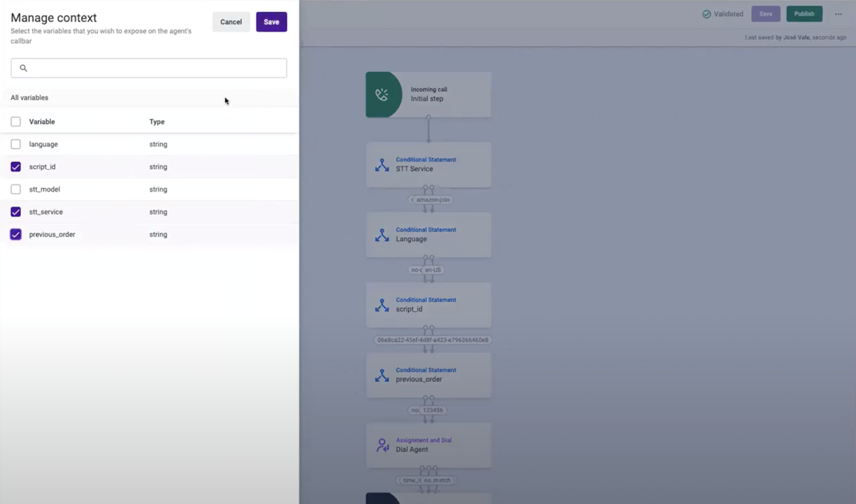This screenshot has height=504, width=856.
Task: Open the three-dot overflow menu next to Publish
Action: tap(837, 14)
